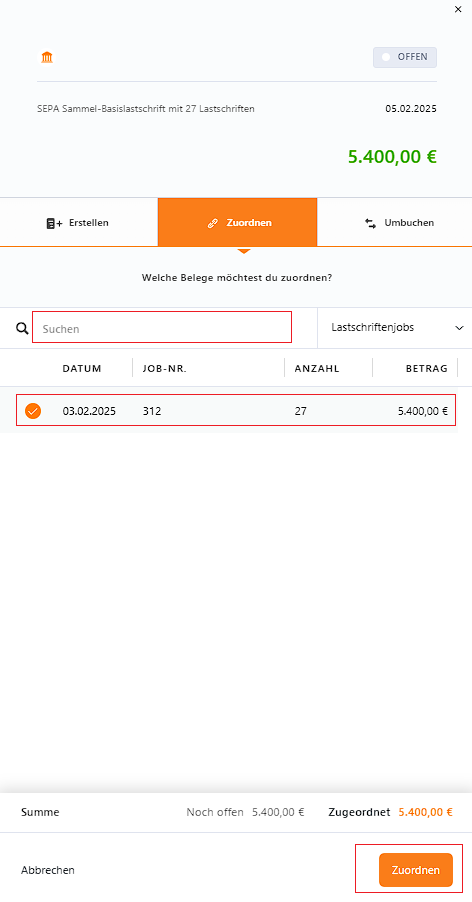Image resolution: width=472 pixels, height=902 pixels.
Task: Click the chain link icon beside Zuordnen
Action: tap(212, 223)
